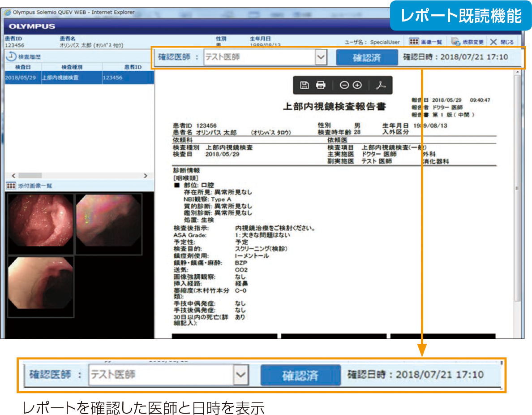Open the report in Adobe Acrobat via the PDF icon
This screenshot has height=415, width=532.
click(x=381, y=85)
